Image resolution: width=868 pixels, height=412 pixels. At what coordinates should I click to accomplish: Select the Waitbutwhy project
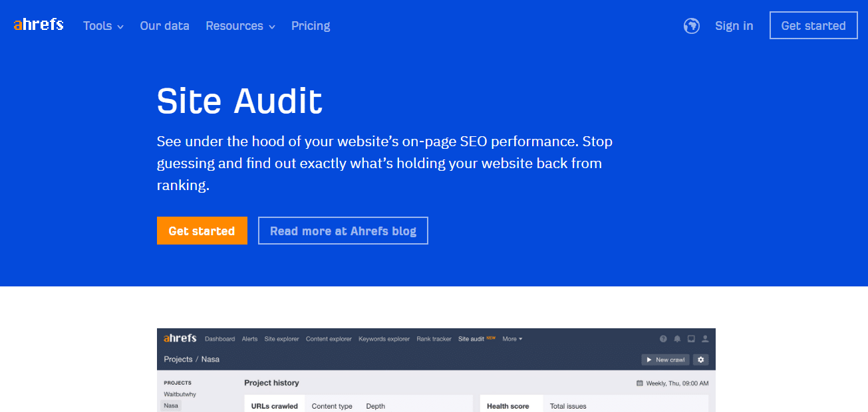click(180, 394)
